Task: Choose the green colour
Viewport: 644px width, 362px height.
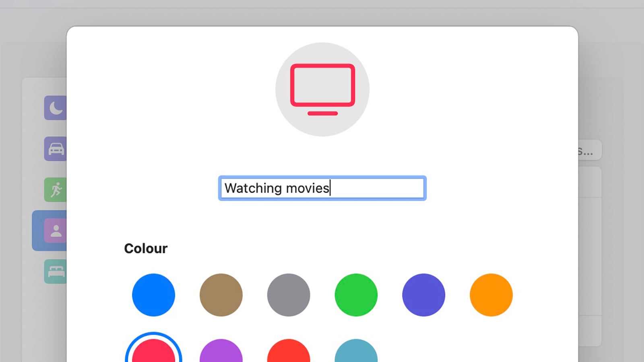Action: pos(356,295)
